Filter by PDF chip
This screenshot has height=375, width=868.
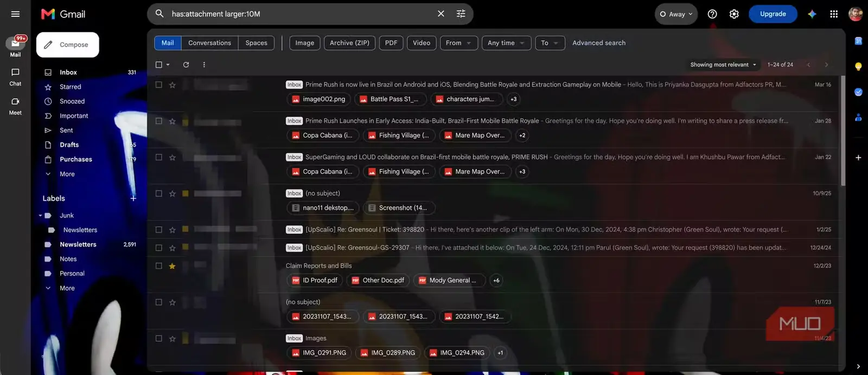391,43
